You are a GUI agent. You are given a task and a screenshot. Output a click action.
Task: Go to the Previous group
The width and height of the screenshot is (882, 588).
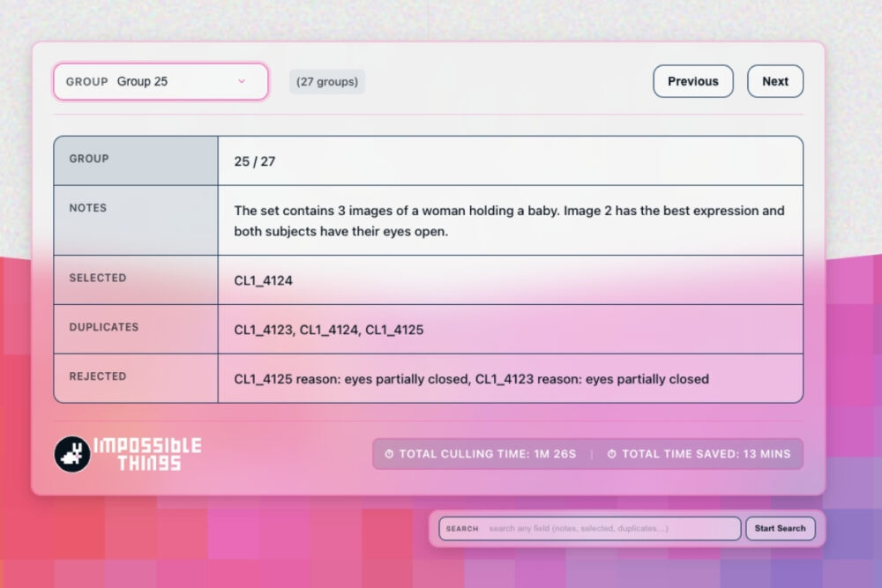(x=692, y=81)
